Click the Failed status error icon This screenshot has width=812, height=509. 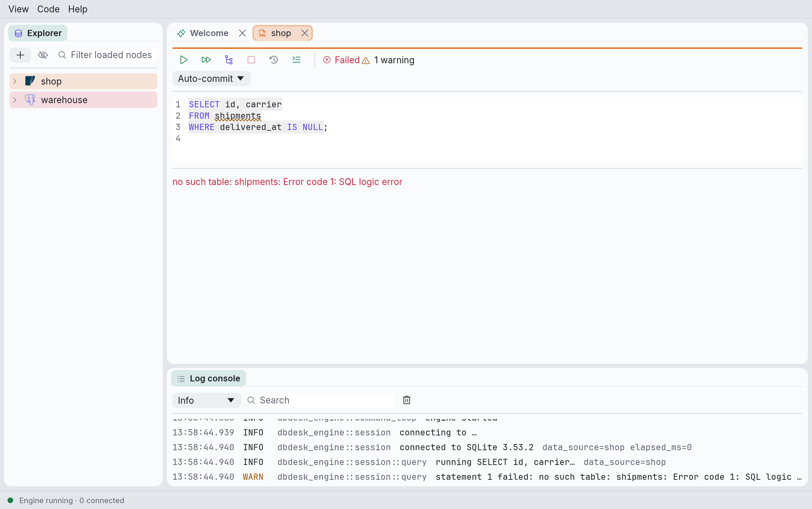click(327, 60)
